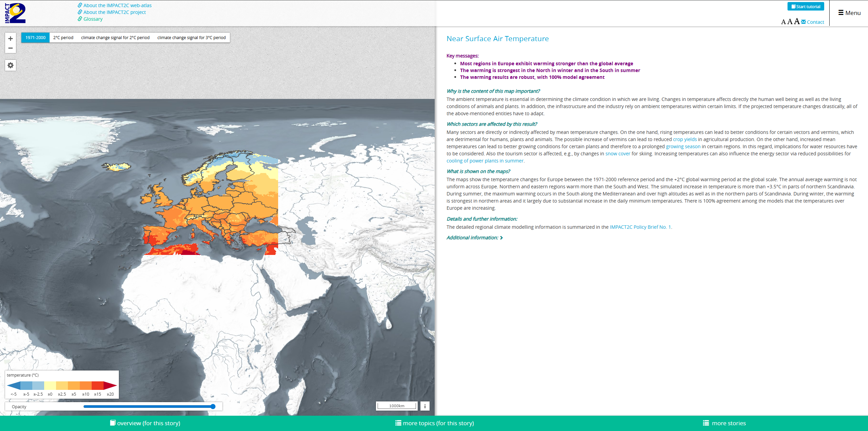Select the largest font size A
Viewport: 868px width, 431px height.
click(x=797, y=21)
